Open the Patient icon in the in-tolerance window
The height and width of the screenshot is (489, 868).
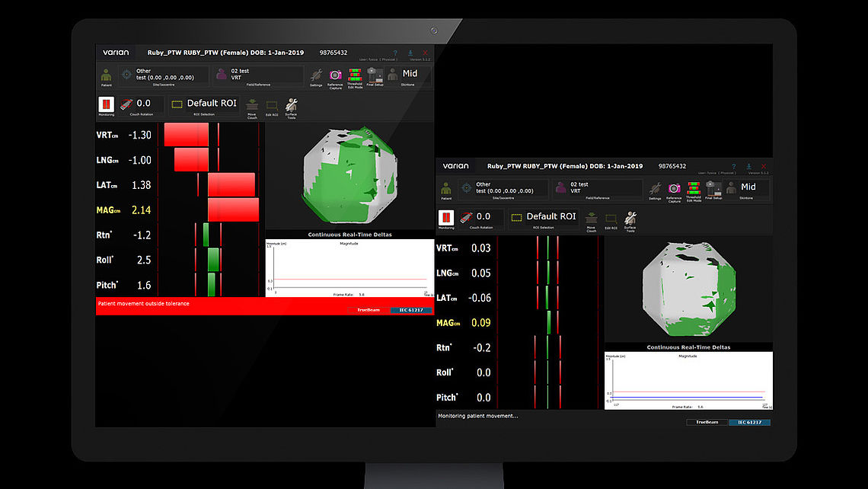446,188
